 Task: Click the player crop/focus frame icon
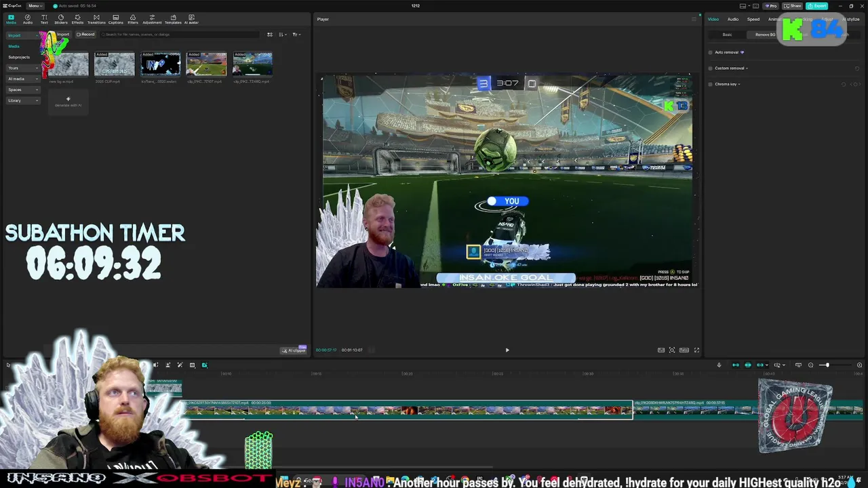coord(672,350)
